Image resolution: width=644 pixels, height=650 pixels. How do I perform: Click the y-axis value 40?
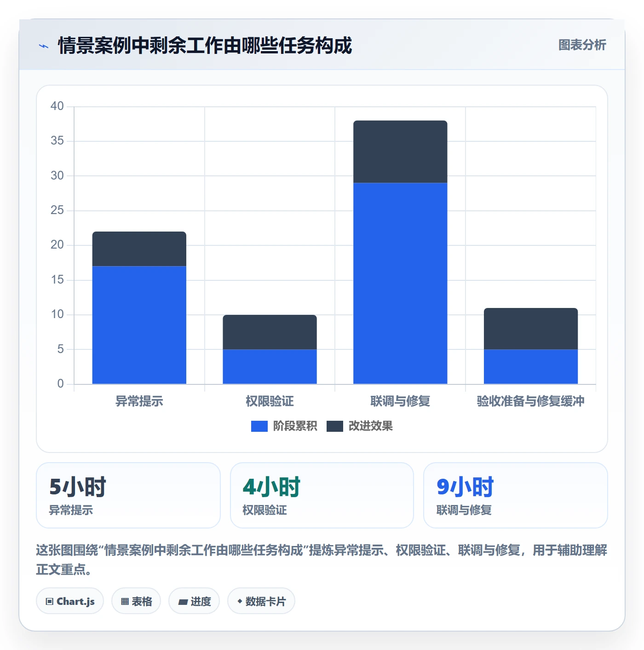[x=57, y=106]
